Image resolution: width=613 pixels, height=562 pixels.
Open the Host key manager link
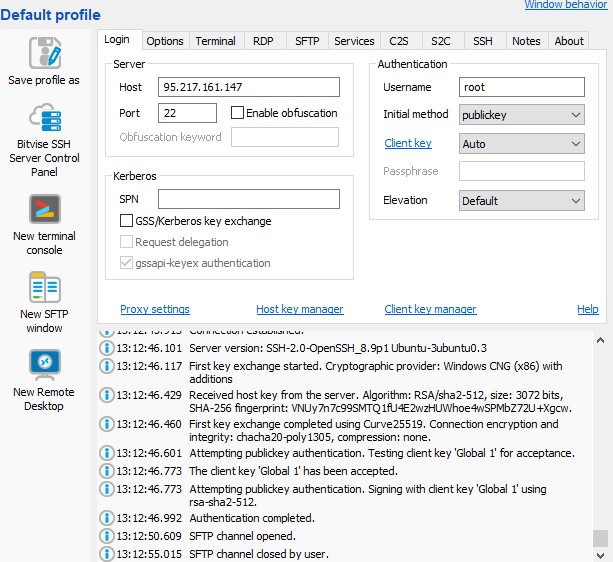(299, 309)
